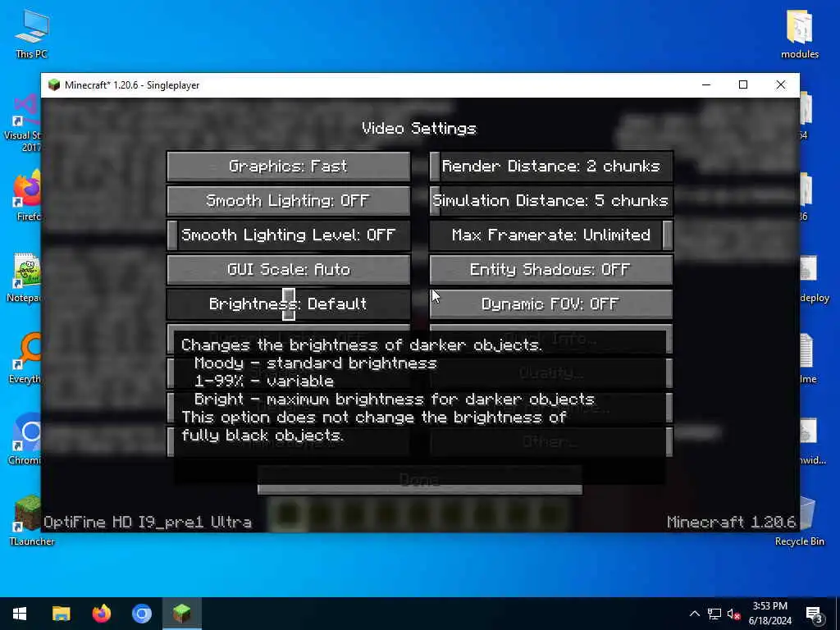Image resolution: width=840 pixels, height=630 pixels.
Task: Open the notification center icon
Action: tap(814, 614)
